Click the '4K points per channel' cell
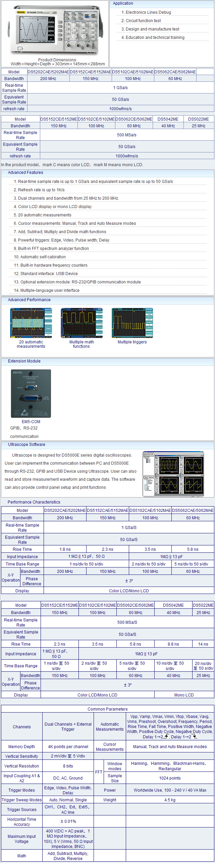 coord(68,747)
